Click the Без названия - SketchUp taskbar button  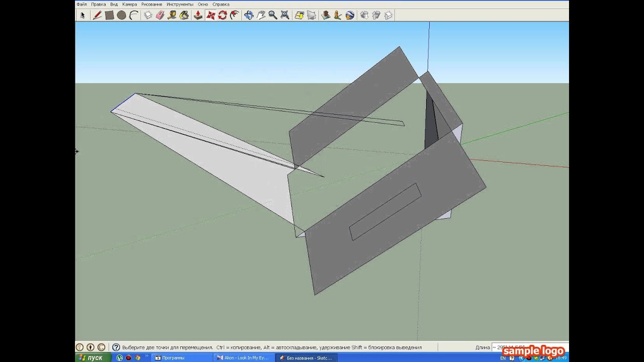pos(306,358)
